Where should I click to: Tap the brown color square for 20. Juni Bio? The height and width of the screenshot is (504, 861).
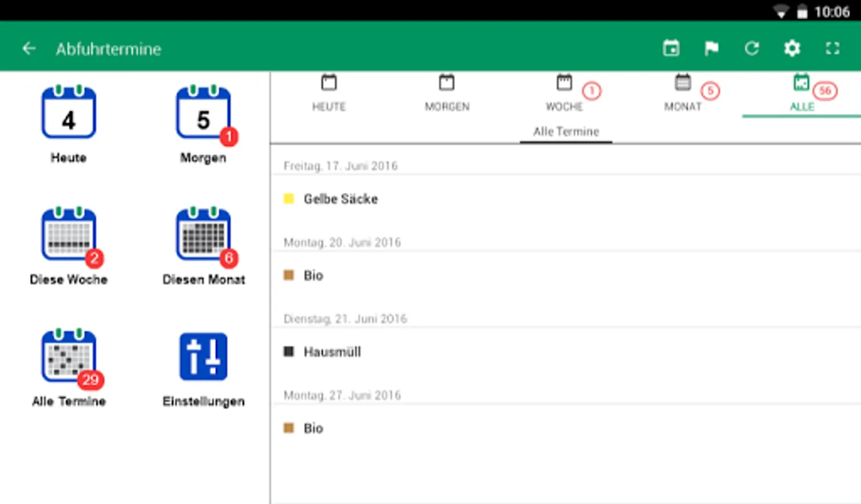289,275
